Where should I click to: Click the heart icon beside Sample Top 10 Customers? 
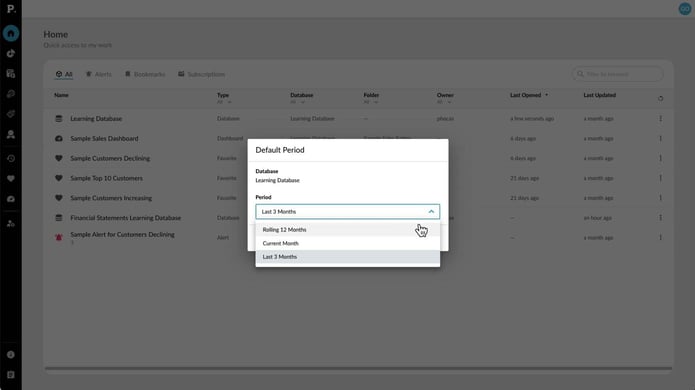(59, 178)
